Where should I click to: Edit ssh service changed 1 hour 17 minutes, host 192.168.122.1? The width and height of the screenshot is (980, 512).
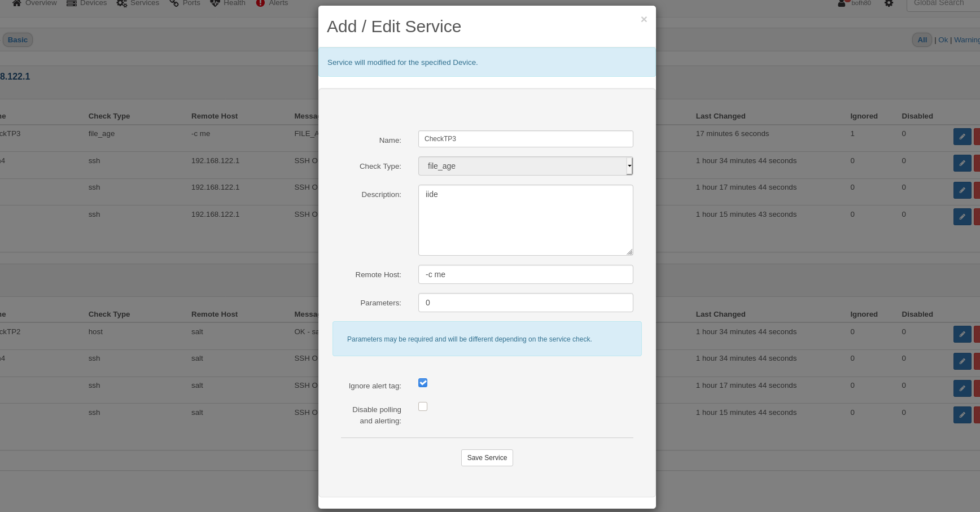(x=962, y=190)
